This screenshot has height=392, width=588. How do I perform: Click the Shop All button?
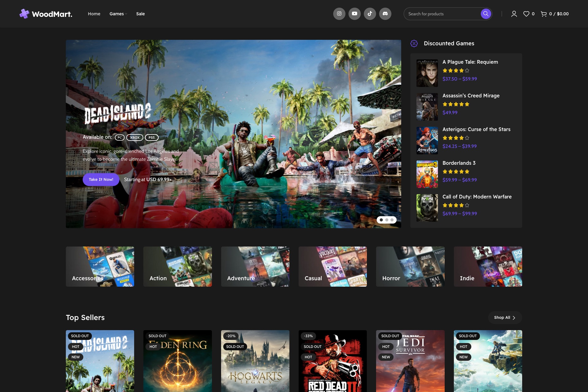[505, 318]
